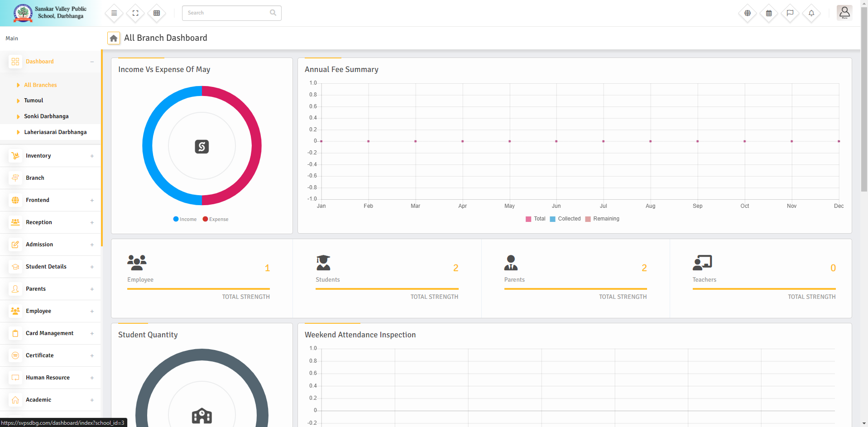Open the globe language icon

click(748, 13)
